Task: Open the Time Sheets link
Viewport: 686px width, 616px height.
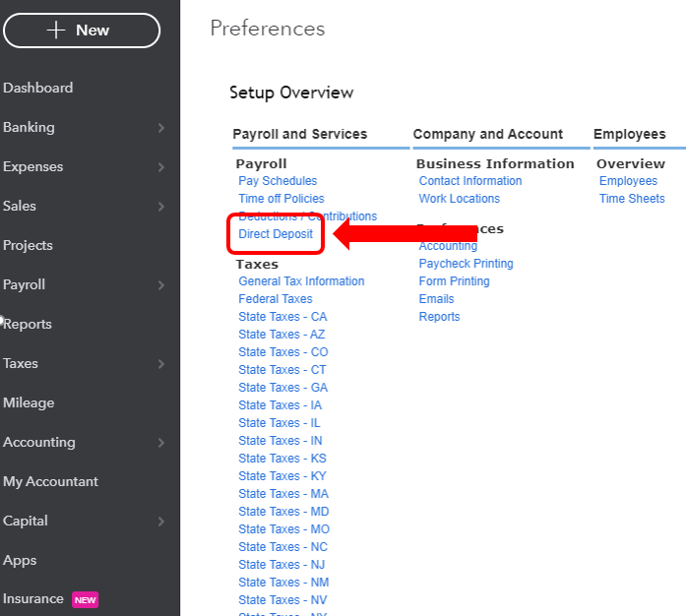Action: tap(632, 199)
